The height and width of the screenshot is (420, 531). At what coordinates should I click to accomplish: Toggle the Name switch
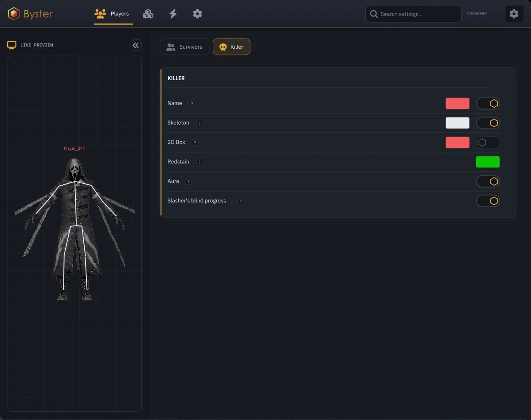488,104
